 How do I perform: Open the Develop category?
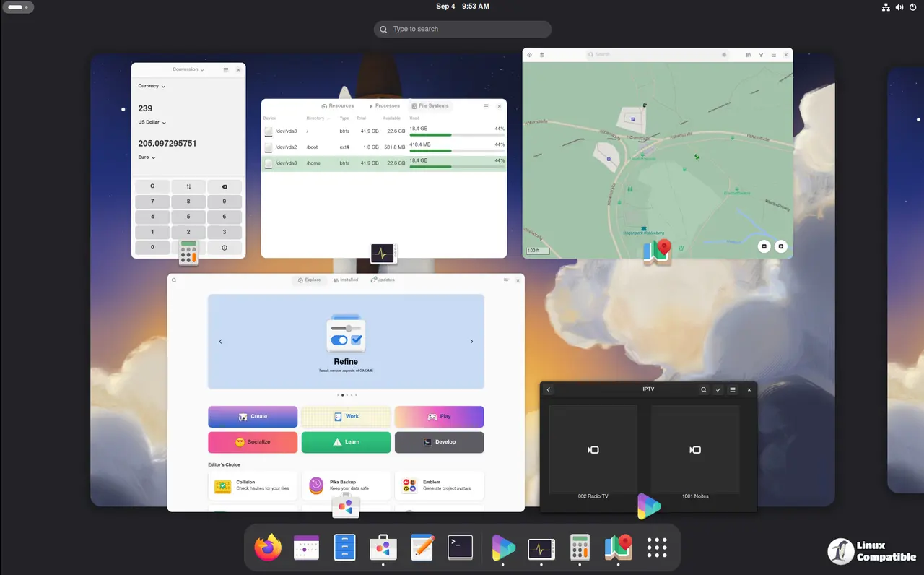[x=439, y=442]
